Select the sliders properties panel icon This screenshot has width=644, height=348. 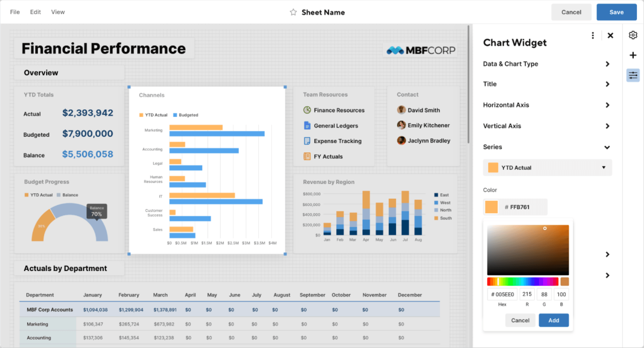coord(633,76)
